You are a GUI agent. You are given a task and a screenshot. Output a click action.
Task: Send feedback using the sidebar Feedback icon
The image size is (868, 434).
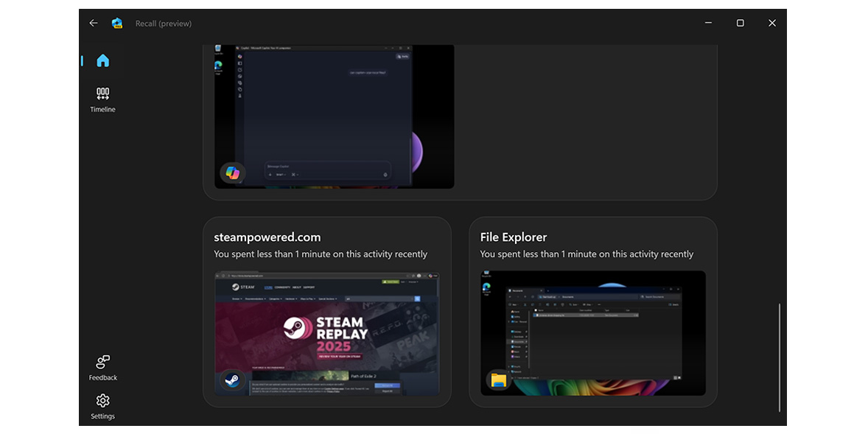click(x=102, y=363)
